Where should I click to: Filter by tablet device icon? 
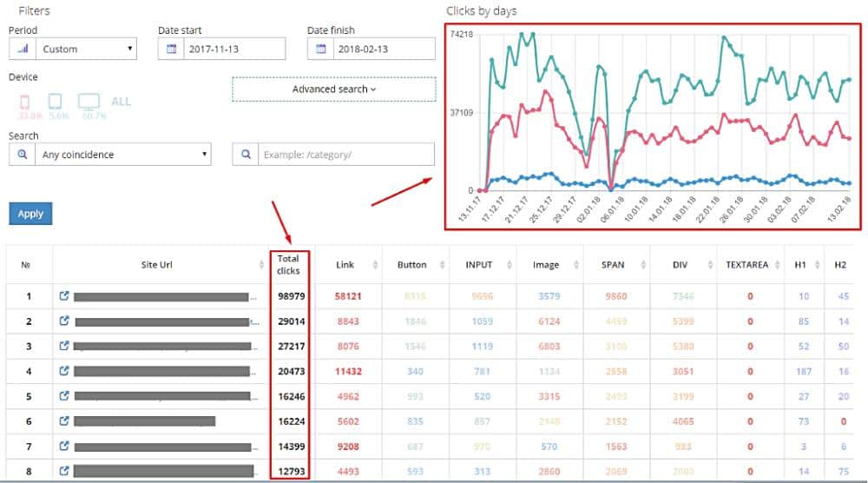(x=55, y=102)
